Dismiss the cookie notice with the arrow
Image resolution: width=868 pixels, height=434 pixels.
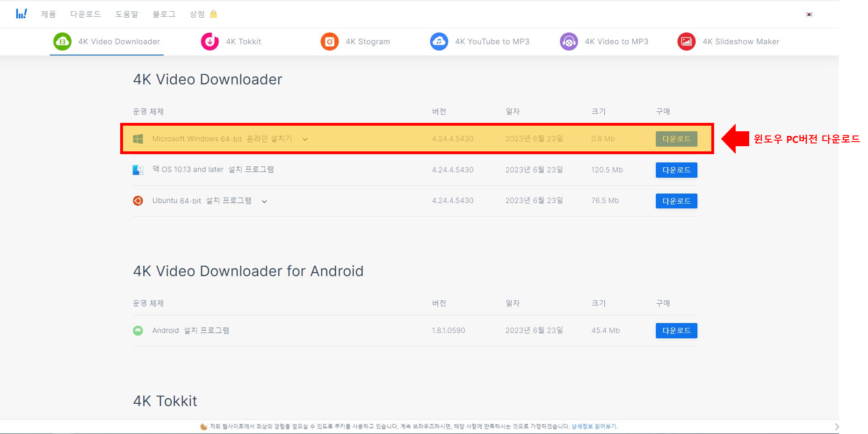[837, 427]
